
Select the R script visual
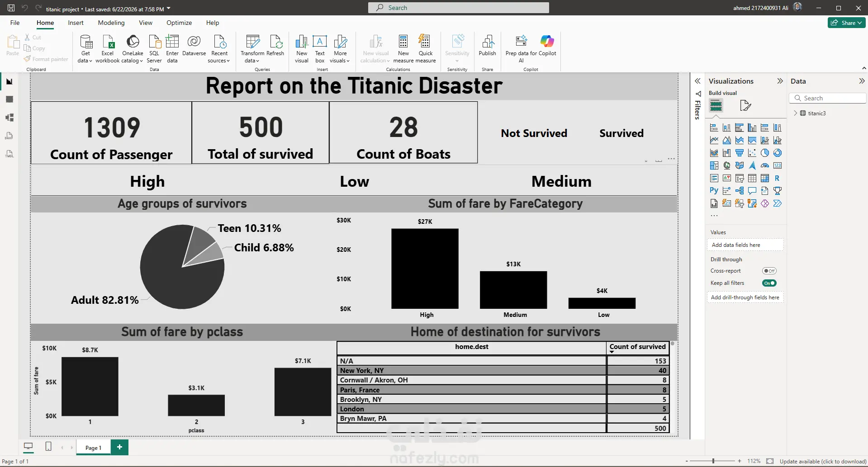pos(778,178)
